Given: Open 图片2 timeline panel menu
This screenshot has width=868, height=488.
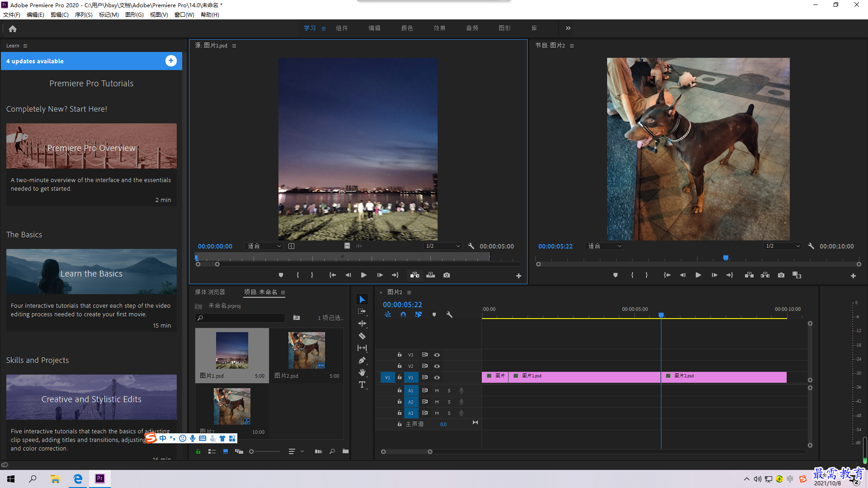Looking at the screenshot, I should point(409,292).
